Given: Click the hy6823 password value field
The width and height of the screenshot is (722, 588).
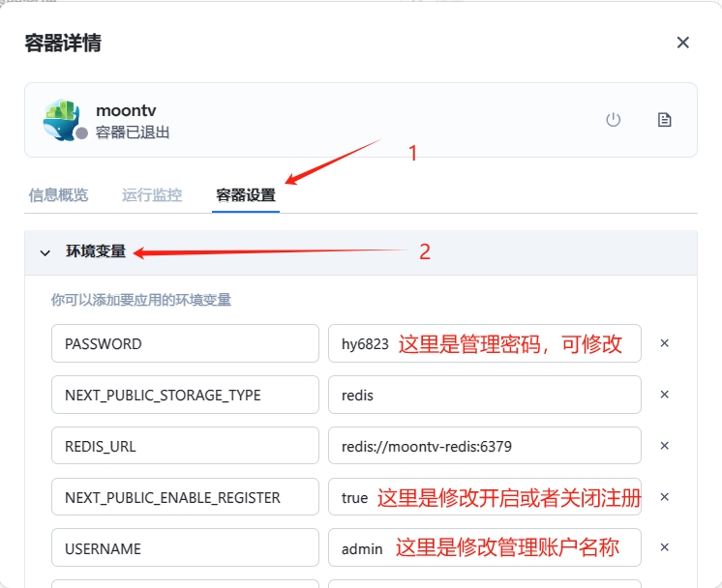Looking at the screenshot, I should (x=485, y=343).
